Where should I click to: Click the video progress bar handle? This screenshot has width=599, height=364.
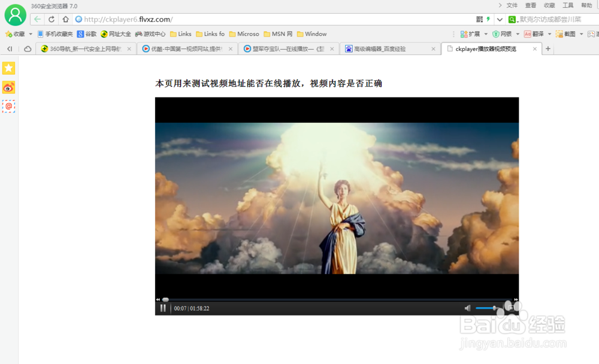tap(165, 299)
